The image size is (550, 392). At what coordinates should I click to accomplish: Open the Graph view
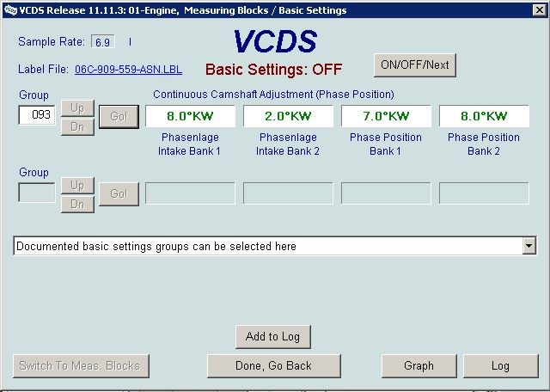[419, 366]
